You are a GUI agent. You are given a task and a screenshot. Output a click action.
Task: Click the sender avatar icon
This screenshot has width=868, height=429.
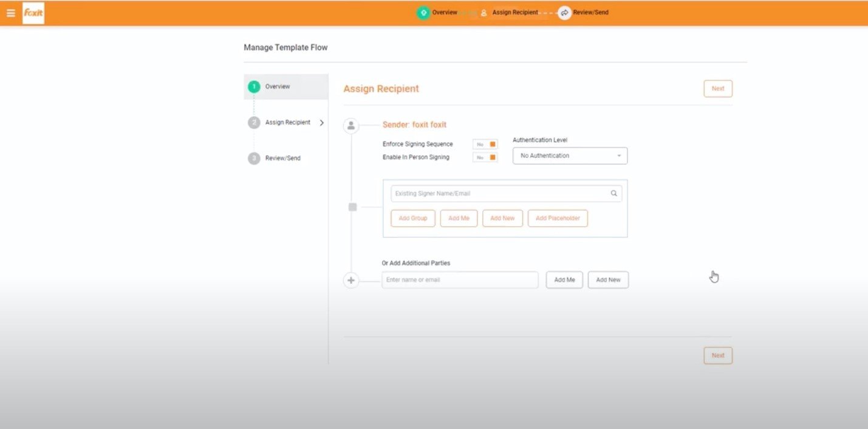coord(351,126)
